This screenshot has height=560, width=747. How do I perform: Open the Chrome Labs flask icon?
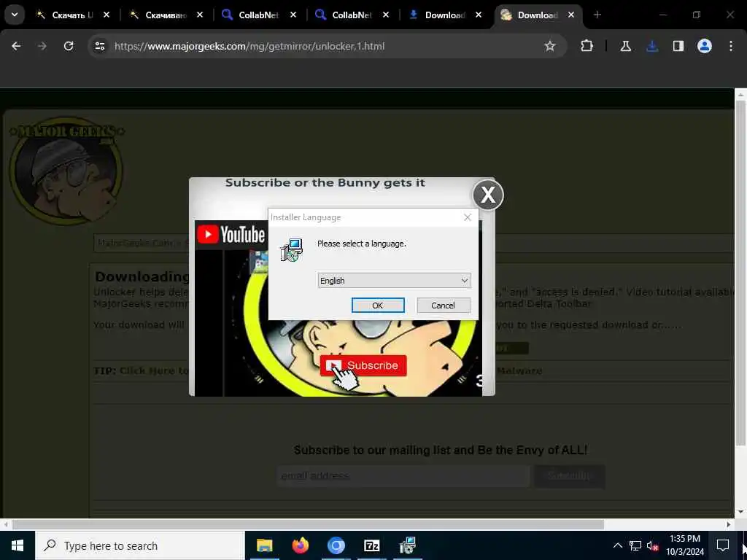coord(625,46)
